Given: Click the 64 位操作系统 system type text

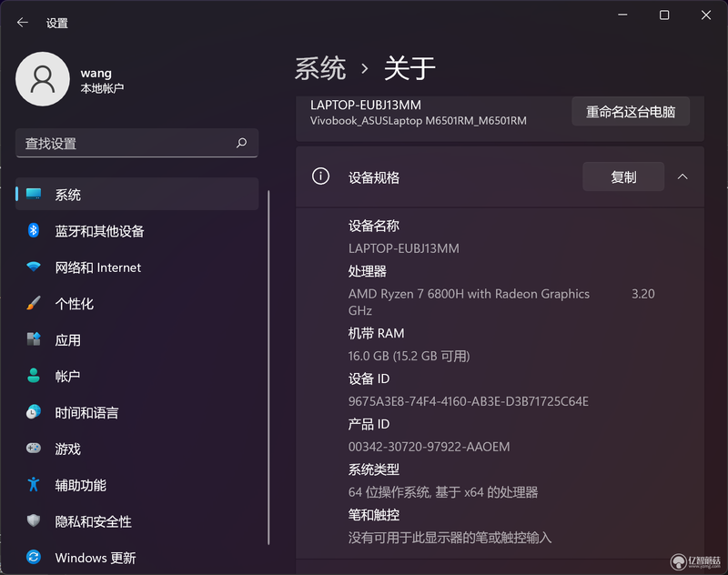Looking at the screenshot, I should [x=443, y=492].
